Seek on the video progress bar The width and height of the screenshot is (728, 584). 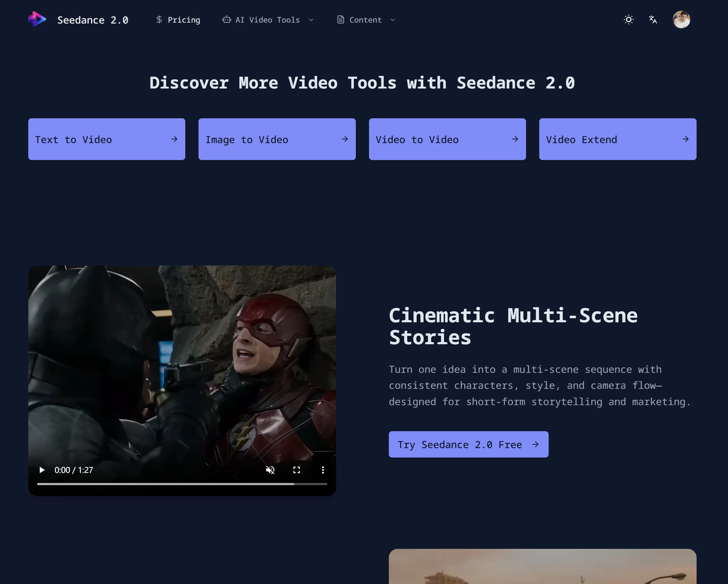coord(182,484)
